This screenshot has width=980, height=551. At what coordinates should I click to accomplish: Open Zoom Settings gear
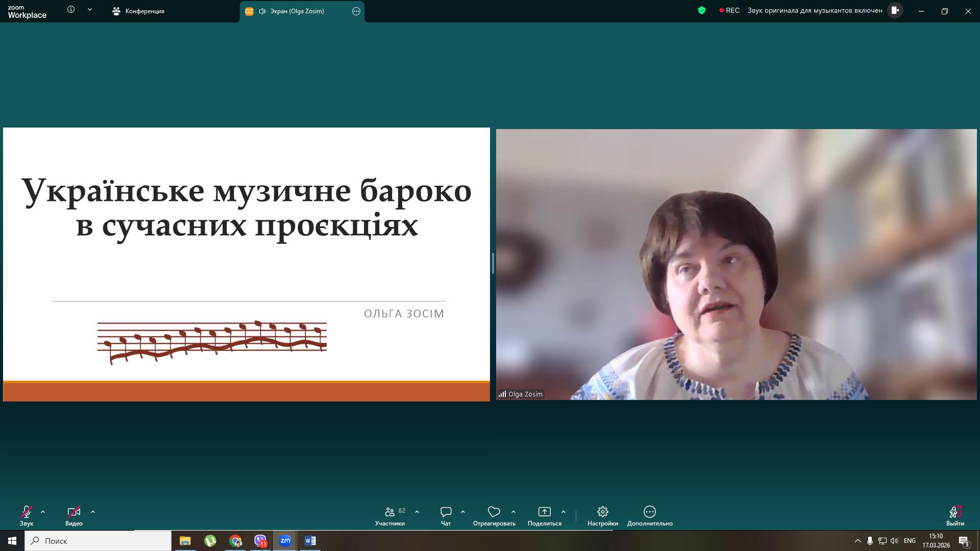click(602, 512)
